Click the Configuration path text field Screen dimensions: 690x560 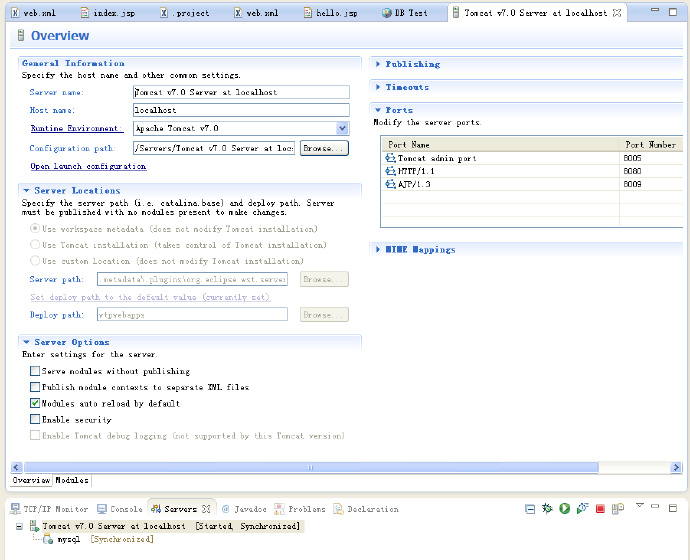click(x=214, y=148)
